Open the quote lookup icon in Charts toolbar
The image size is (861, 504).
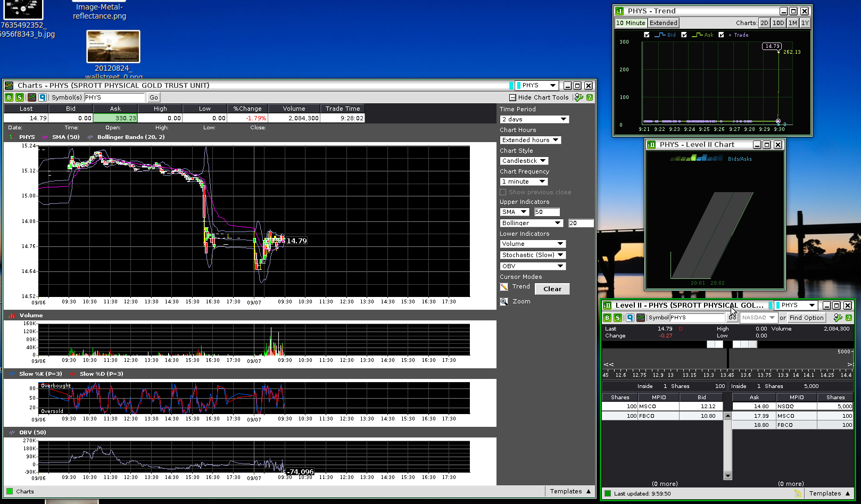click(43, 97)
